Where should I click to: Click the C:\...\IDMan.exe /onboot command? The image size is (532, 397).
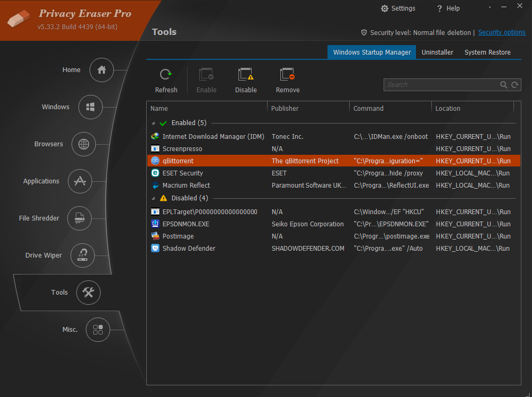pos(391,136)
